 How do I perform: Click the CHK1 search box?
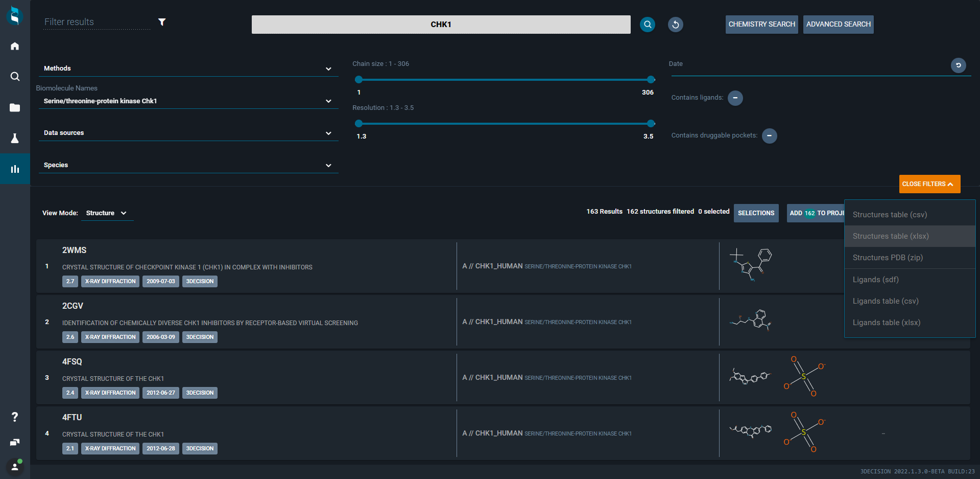pyautogui.click(x=441, y=25)
